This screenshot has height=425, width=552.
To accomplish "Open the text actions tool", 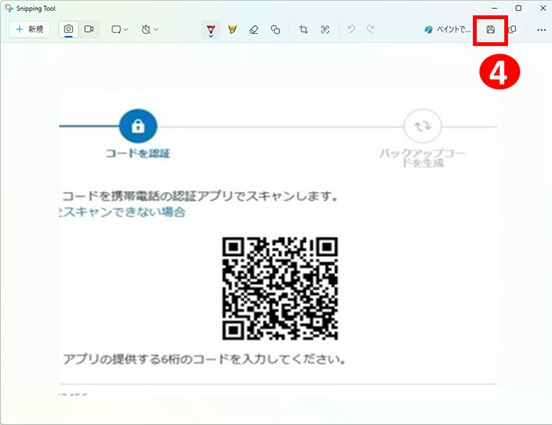I will [x=325, y=30].
